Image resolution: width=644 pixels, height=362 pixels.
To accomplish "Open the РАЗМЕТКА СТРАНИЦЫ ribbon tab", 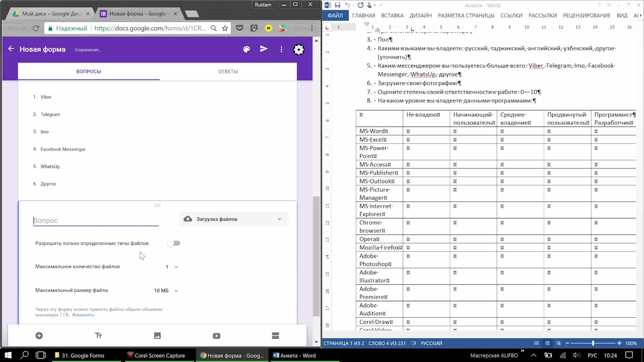I will tap(466, 15).
